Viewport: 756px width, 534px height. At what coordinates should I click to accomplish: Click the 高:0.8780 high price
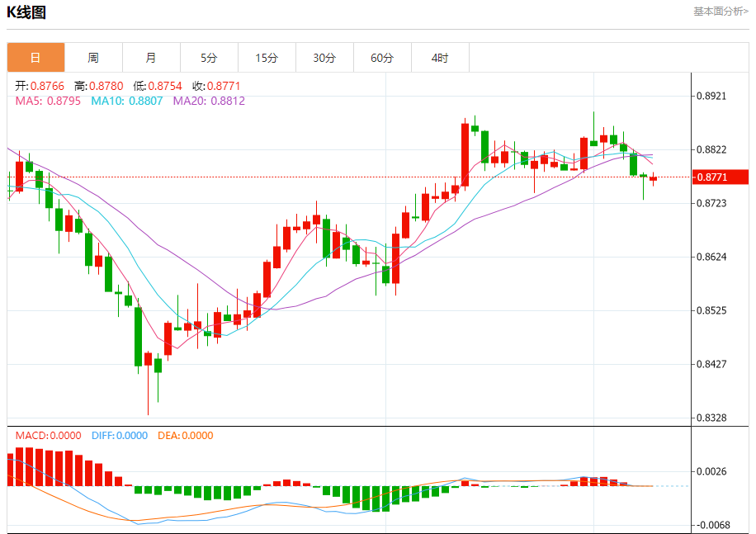point(99,87)
